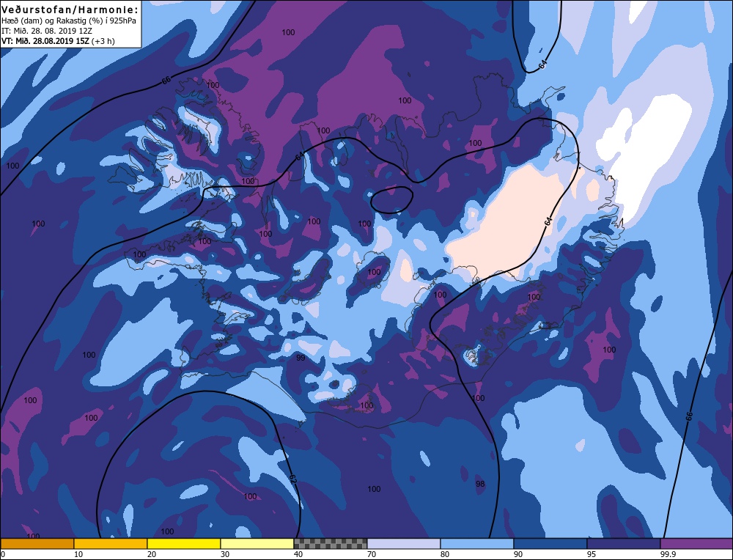
Task: Click the small closed oval contour in central north
Action: click(391, 199)
